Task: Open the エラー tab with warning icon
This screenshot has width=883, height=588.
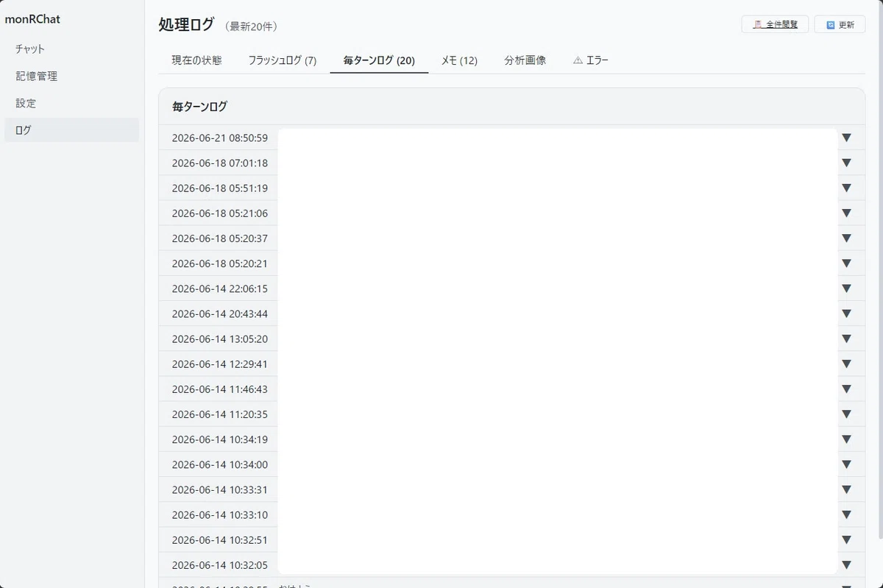Action: coord(591,60)
